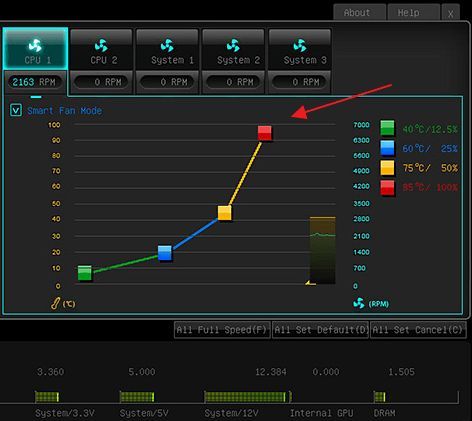Screen dimensions: 472x421
Task: Click the thermometer icon below the graph
Action: pyautogui.click(x=56, y=303)
